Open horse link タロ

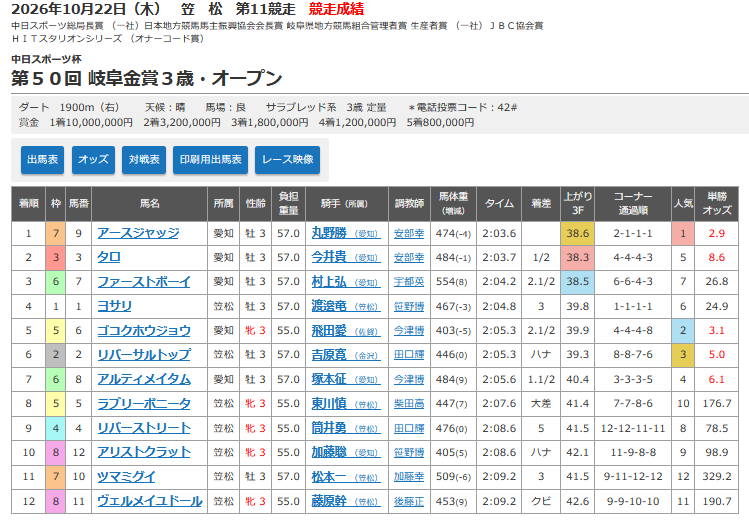point(108,257)
